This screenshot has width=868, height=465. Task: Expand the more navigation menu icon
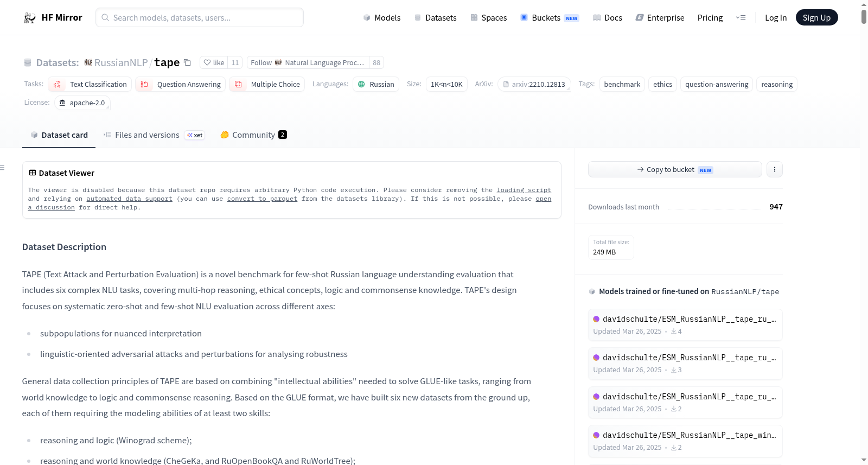tap(741, 18)
